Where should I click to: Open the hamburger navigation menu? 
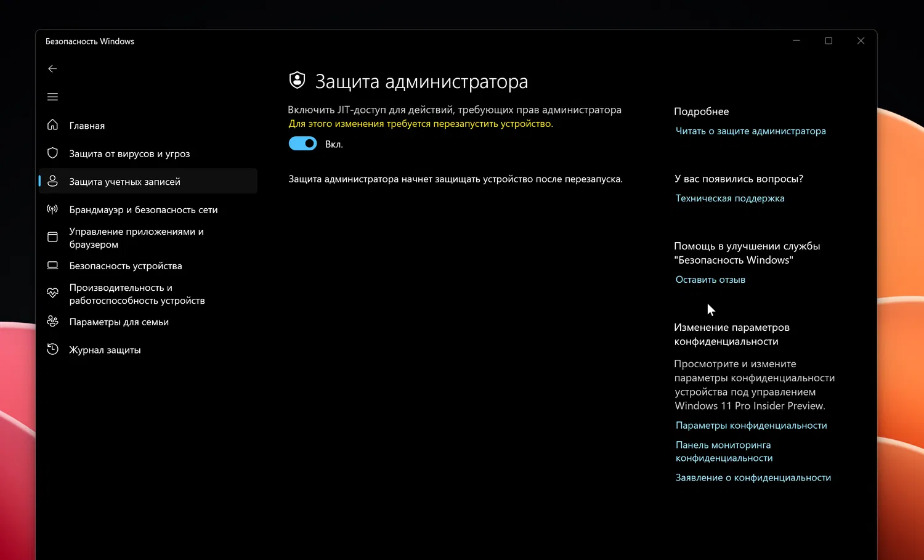click(x=52, y=97)
